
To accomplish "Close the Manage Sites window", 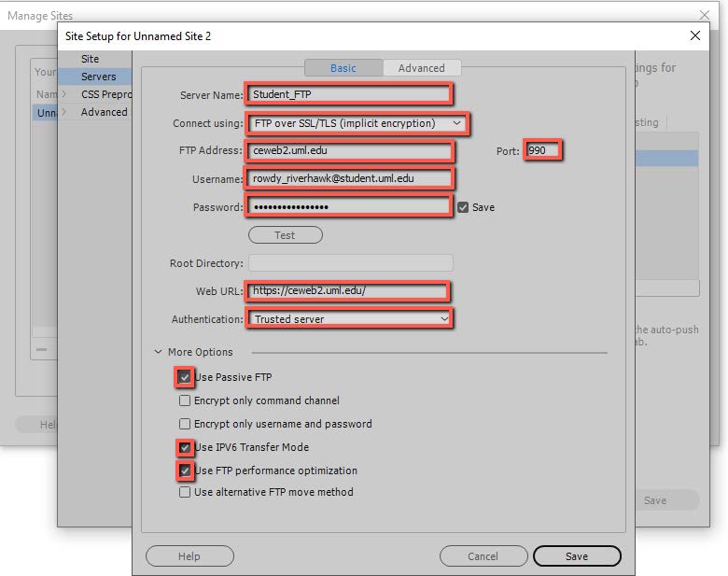I will point(705,15).
